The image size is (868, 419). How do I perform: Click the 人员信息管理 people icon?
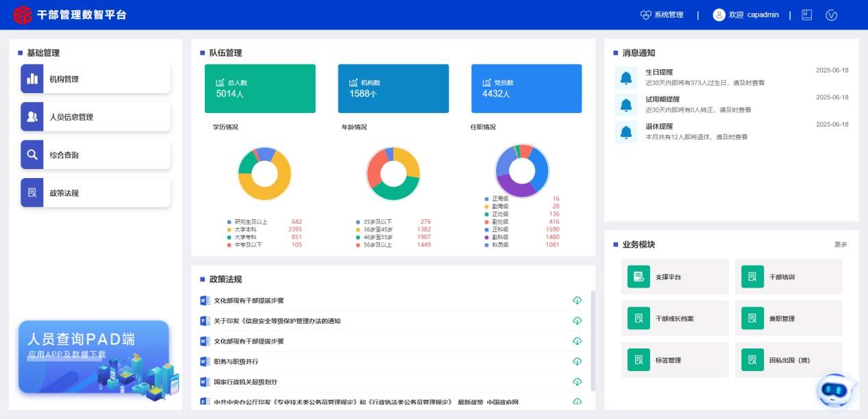click(32, 117)
